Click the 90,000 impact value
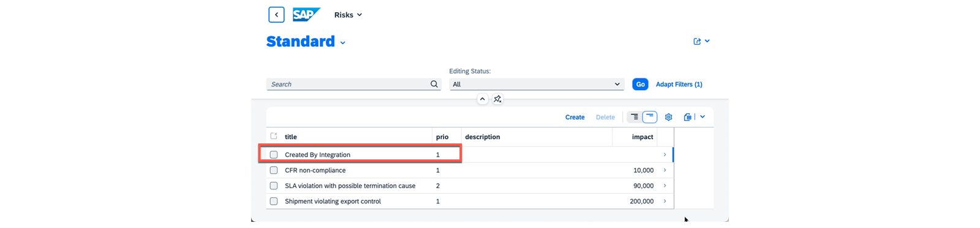Screen dimensions: 980x228 (643, 186)
